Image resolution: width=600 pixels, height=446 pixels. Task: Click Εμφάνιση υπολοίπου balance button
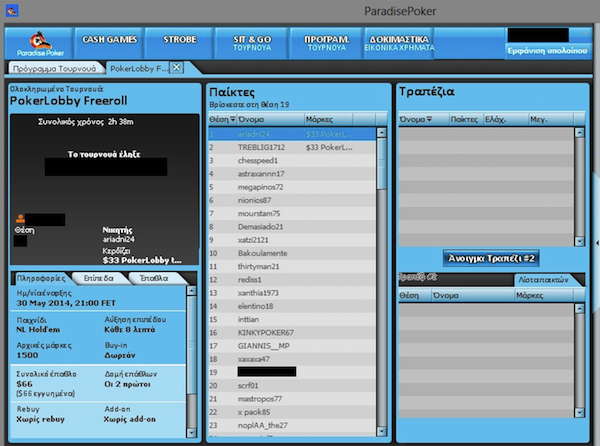click(x=547, y=51)
